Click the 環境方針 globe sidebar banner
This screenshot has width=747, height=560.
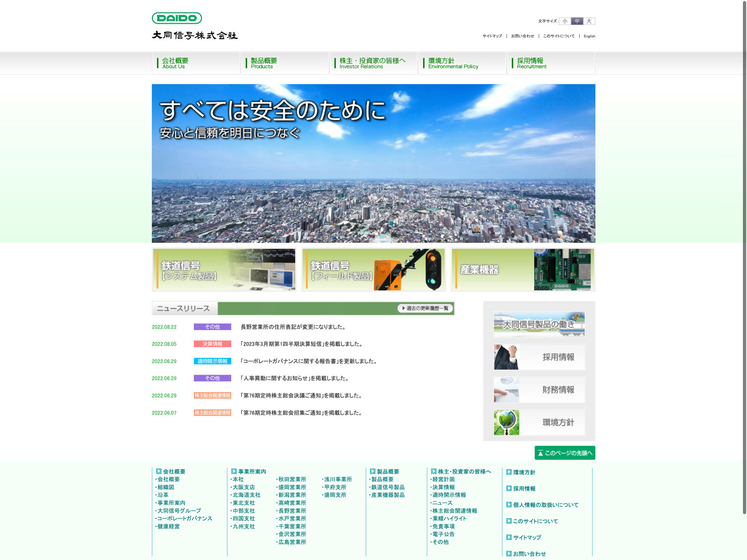coord(539,422)
